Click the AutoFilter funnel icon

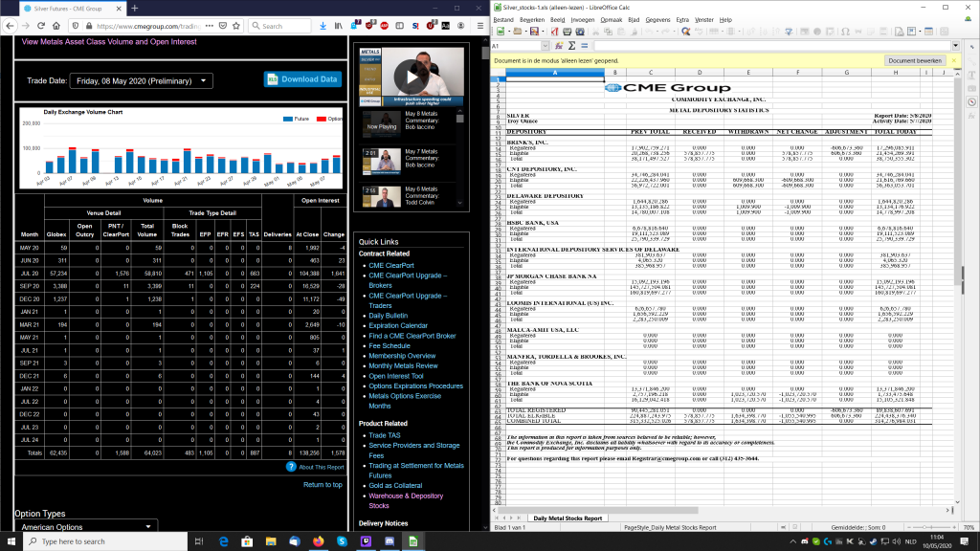(x=789, y=32)
